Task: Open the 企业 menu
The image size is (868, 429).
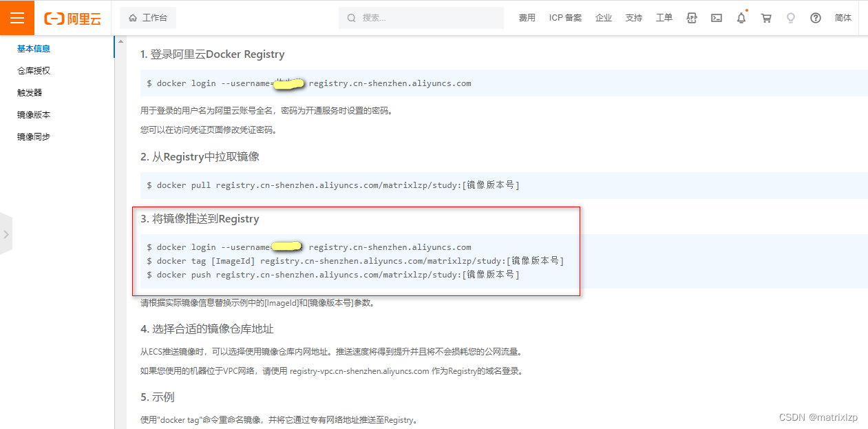Action: [604, 18]
